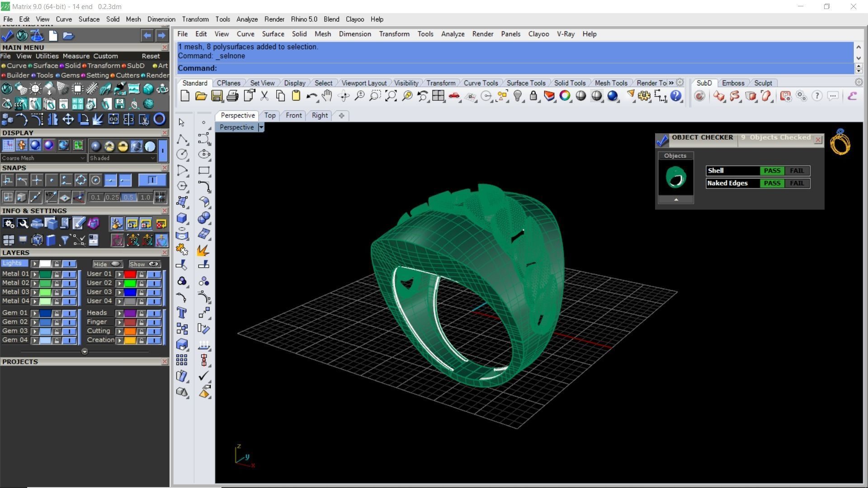Collapse the Objects list arrow in Object Checker
The height and width of the screenshot is (488, 868).
(676, 200)
